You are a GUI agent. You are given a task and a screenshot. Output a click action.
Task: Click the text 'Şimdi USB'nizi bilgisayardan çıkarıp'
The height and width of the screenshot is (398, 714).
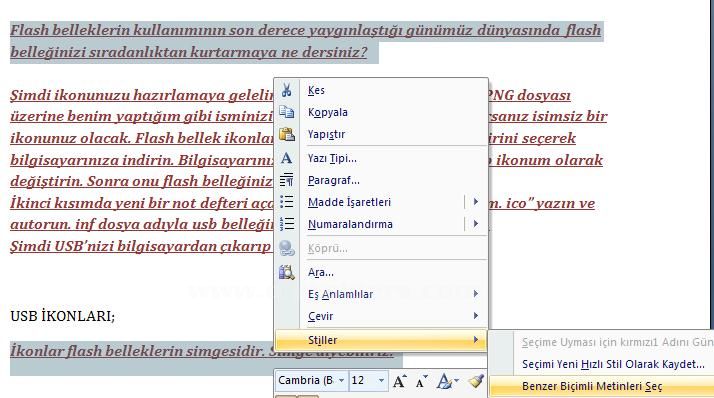[140, 246]
